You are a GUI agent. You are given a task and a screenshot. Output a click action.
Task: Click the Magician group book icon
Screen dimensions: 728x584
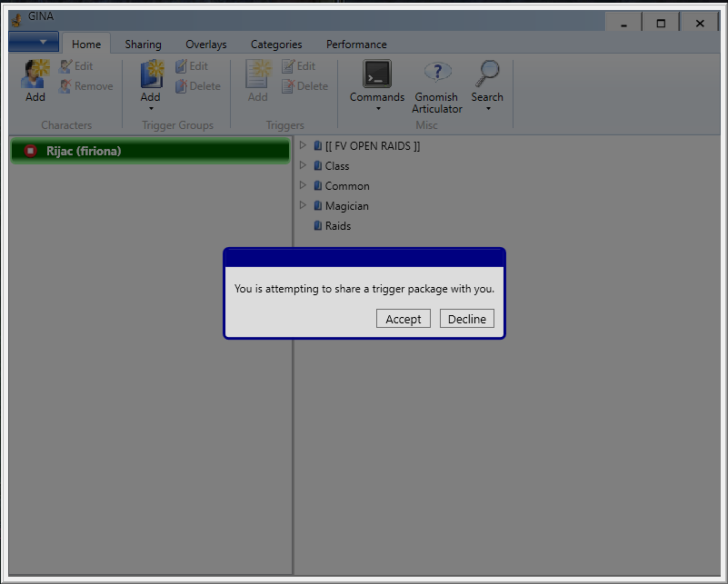tap(317, 206)
